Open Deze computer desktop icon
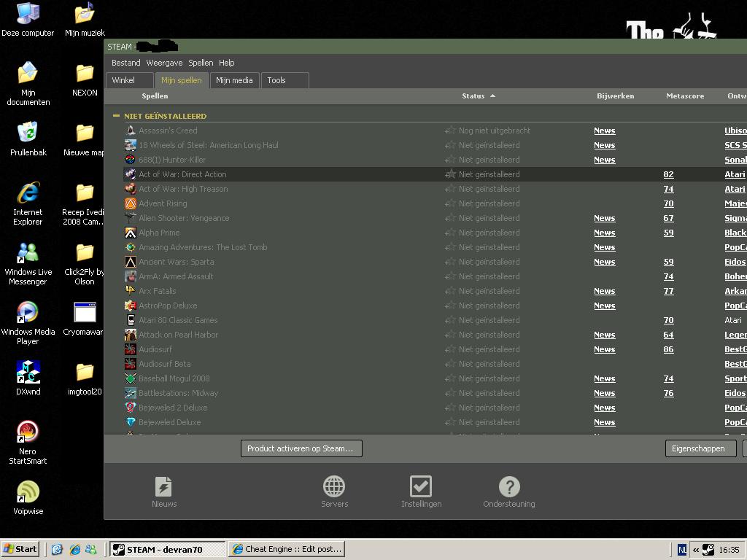The height and width of the screenshot is (560, 747). (28, 13)
